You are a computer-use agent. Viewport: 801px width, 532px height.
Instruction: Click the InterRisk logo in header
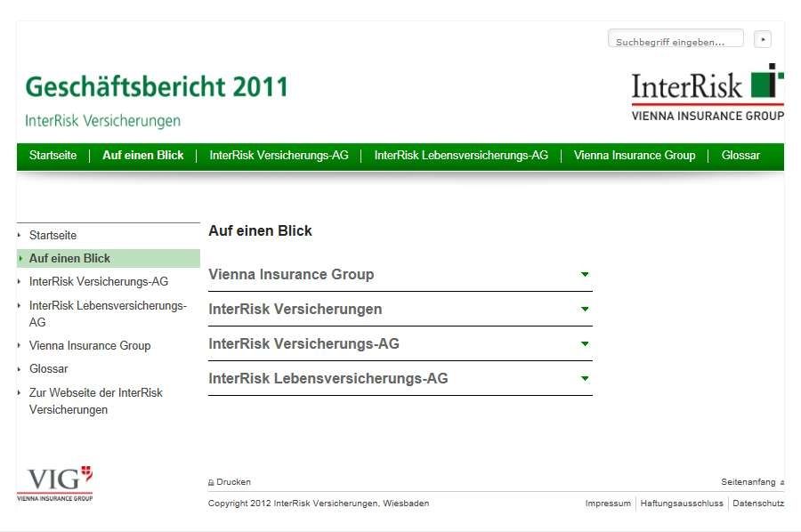tap(707, 91)
